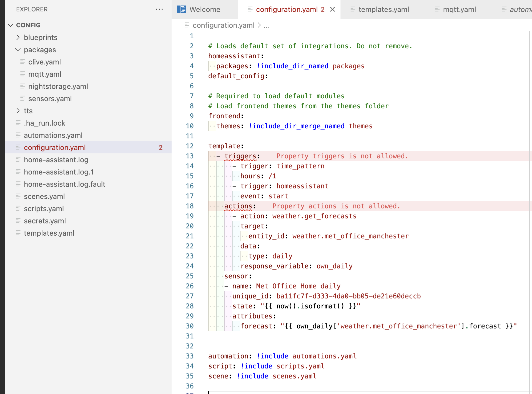Click the problem count badge on configuration.yaml
The image size is (532, 394).
(160, 148)
